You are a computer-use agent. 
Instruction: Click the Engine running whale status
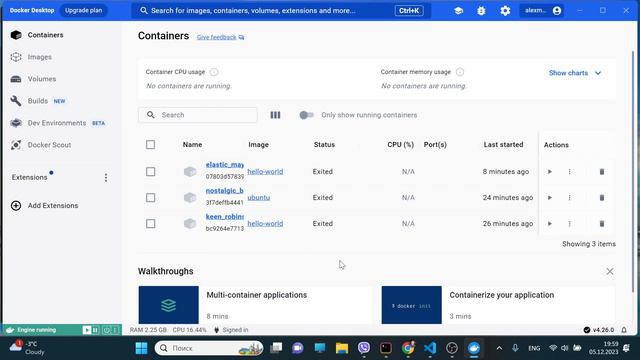(31, 330)
